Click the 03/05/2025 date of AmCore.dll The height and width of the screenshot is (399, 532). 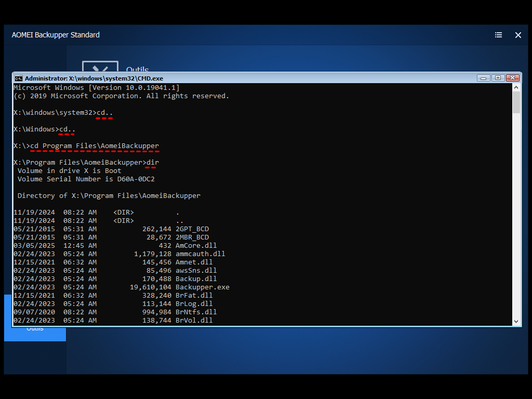[34, 246]
